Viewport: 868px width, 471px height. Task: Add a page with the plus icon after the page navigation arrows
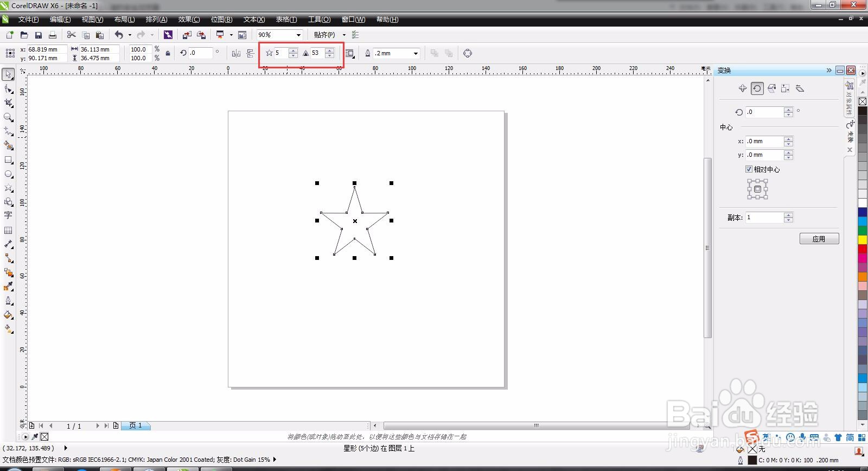(x=116, y=426)
